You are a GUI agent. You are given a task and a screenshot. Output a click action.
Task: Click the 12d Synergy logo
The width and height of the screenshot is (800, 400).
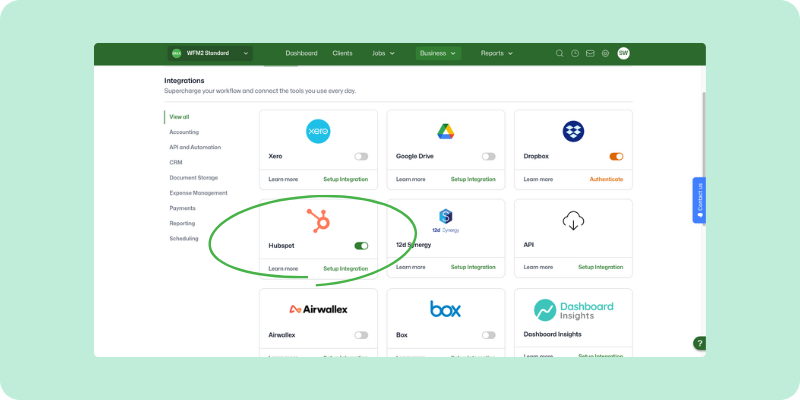click(446, 220)
